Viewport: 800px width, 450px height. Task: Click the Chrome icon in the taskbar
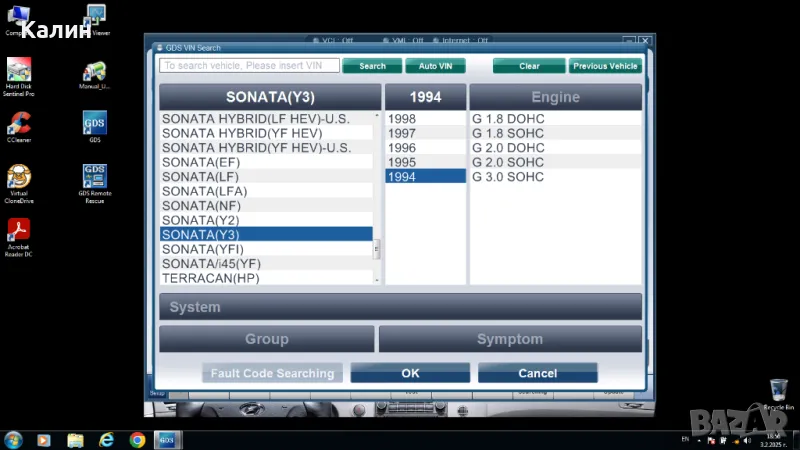point(136,439)
